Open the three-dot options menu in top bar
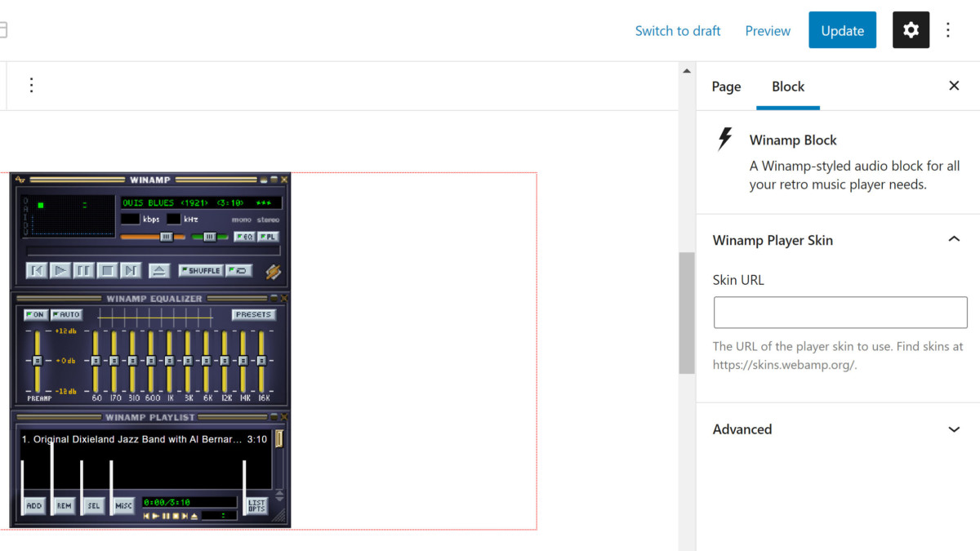The height and width of the screenshot is (551, 980). [x=948, y=30]
